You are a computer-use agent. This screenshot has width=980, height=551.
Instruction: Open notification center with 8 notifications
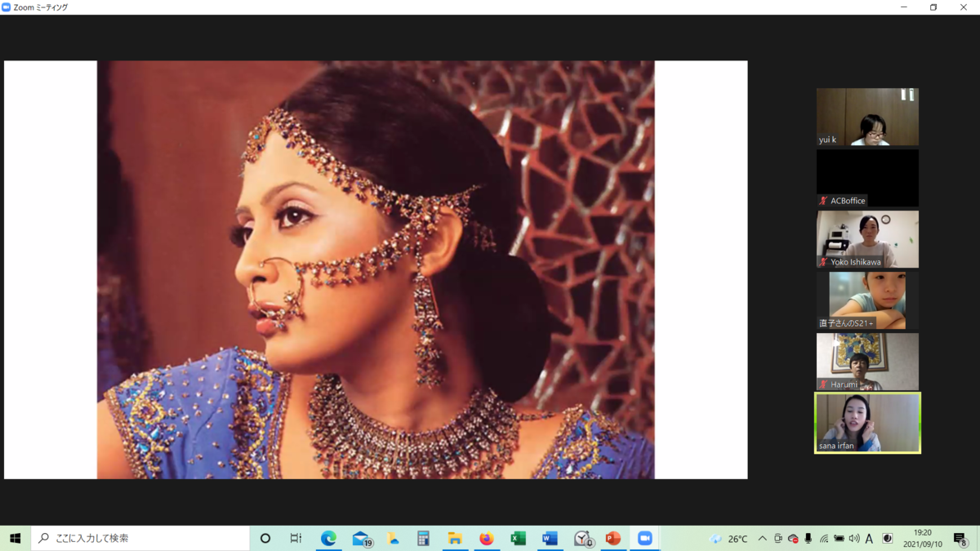(961, 539)
